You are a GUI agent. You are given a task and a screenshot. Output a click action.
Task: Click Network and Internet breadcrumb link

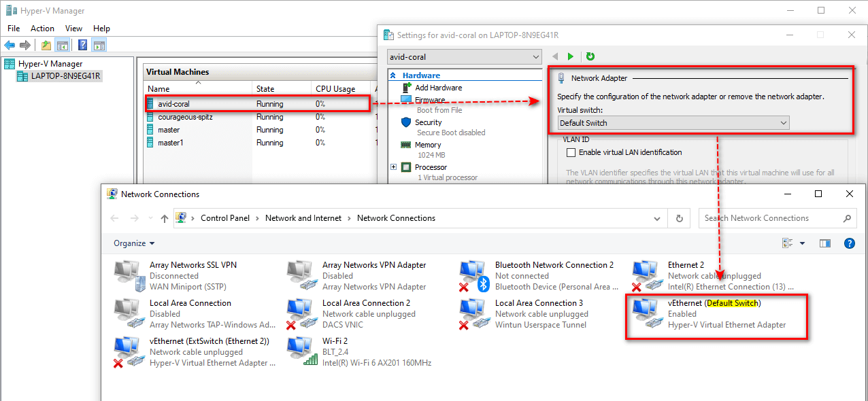(303, 218)
